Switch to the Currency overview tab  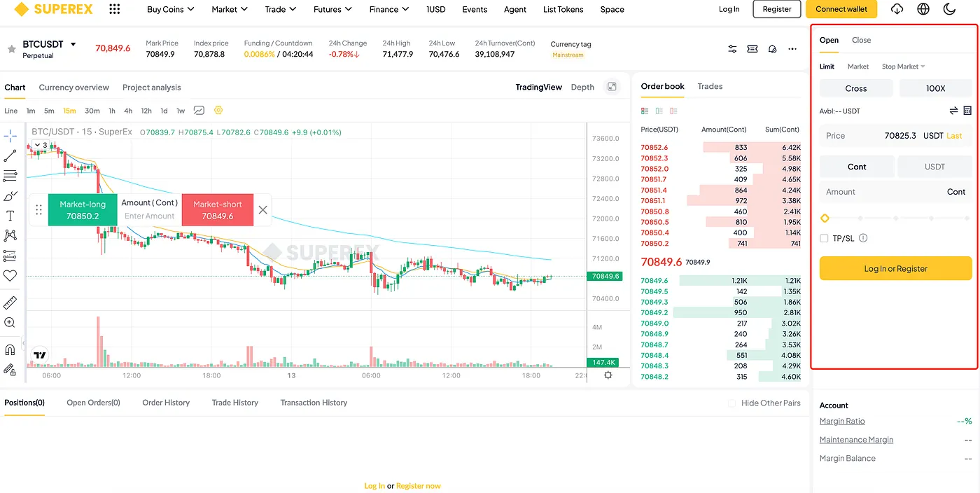tap(73, 88)
